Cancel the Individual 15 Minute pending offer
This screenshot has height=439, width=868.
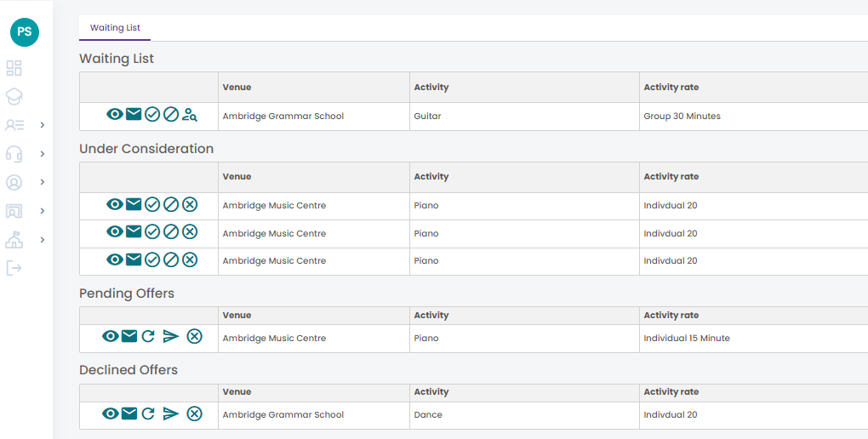tap(194, 336)
